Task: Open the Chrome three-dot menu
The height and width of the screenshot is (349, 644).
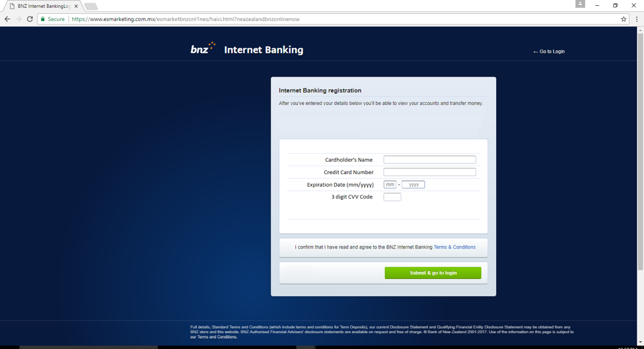Action: click(x=637, y=19)
